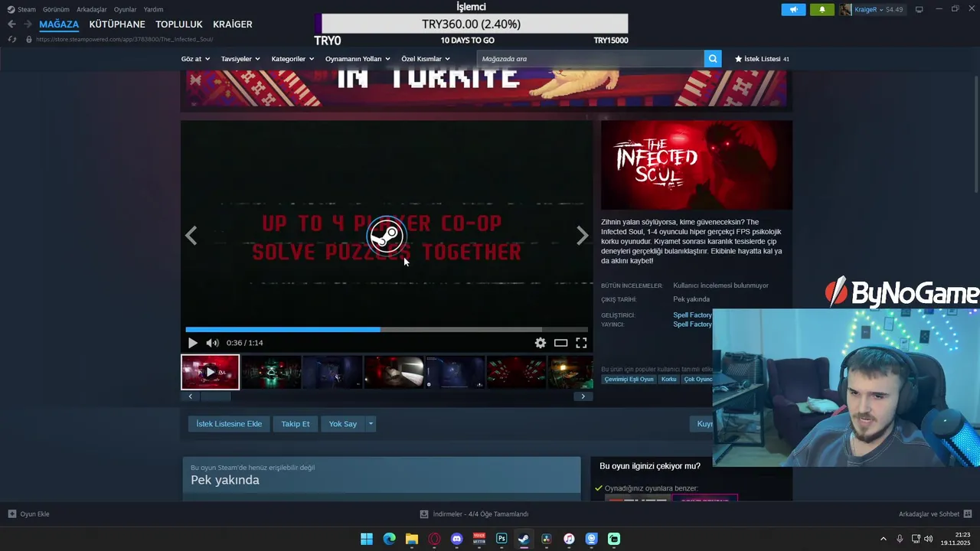Open Arkadaşlar ve Sohbet panel
The height and width of the screenshot is (551, 980).
click(935, 514)
